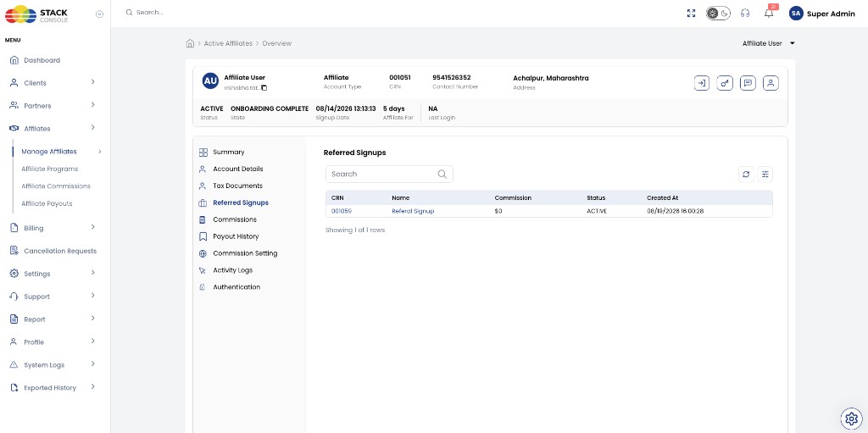
Task: Click the Active Affiliates breadcrumb
Action: (228, 43)
